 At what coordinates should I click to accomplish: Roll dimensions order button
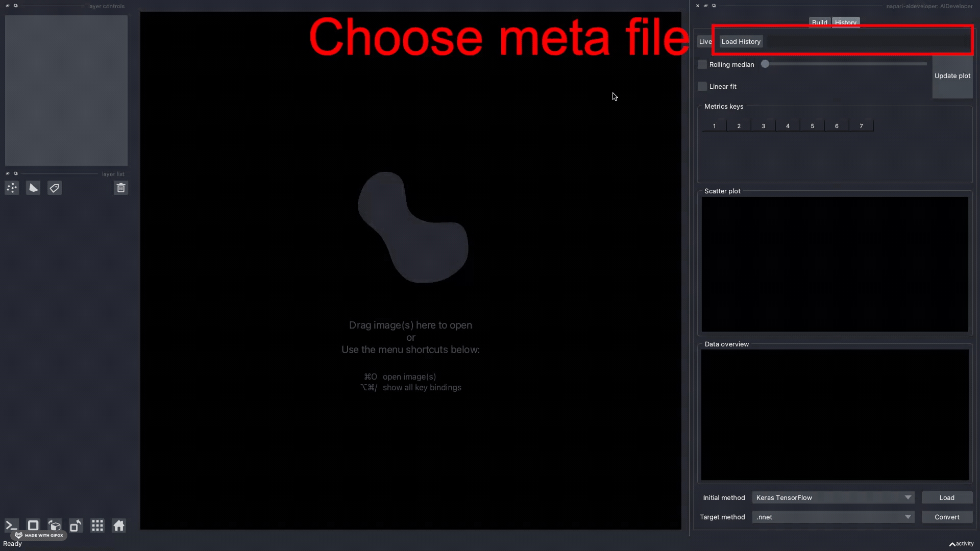[x=55, y=525]
